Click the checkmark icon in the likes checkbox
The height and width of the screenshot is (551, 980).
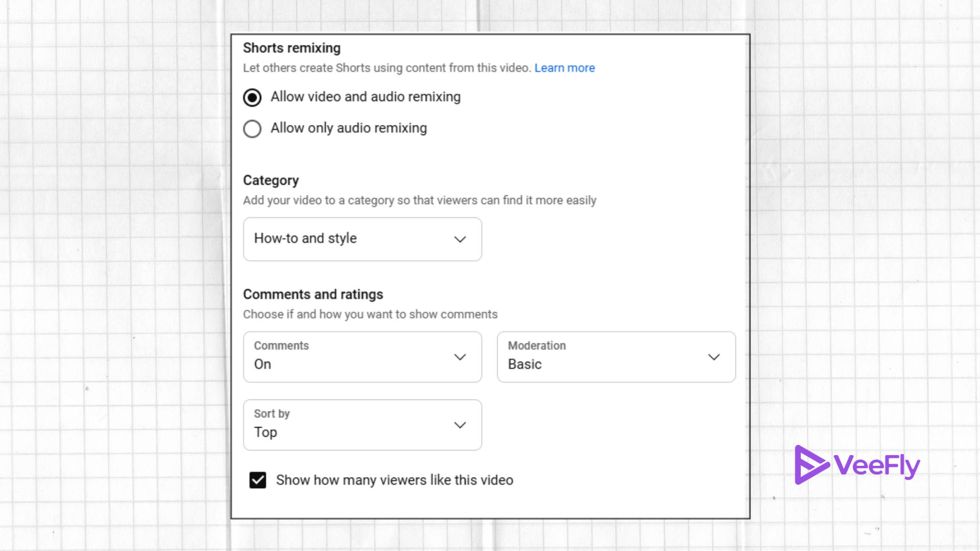[258, 480]
